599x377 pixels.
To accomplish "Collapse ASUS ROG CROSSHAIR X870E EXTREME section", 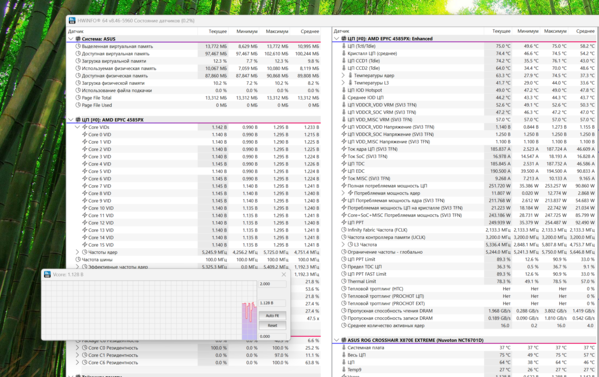I will pyautogui.click(x=336, y=340).
